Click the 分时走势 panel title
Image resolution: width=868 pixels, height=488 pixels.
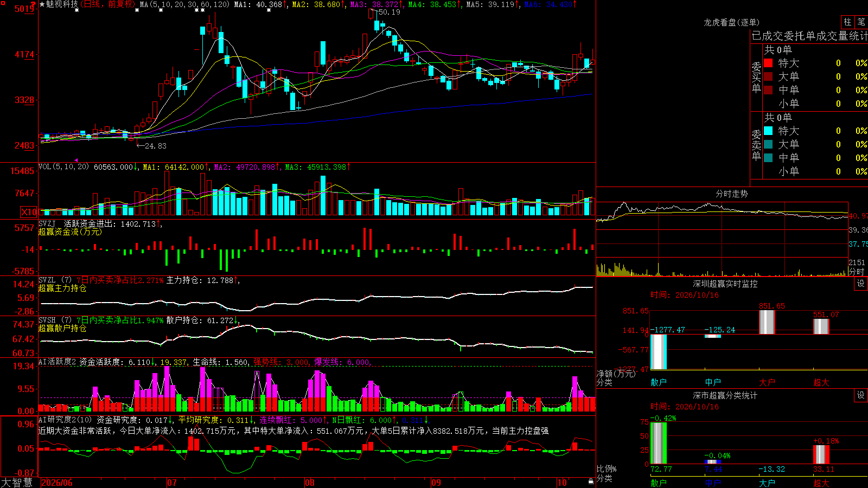coord(732,194)
